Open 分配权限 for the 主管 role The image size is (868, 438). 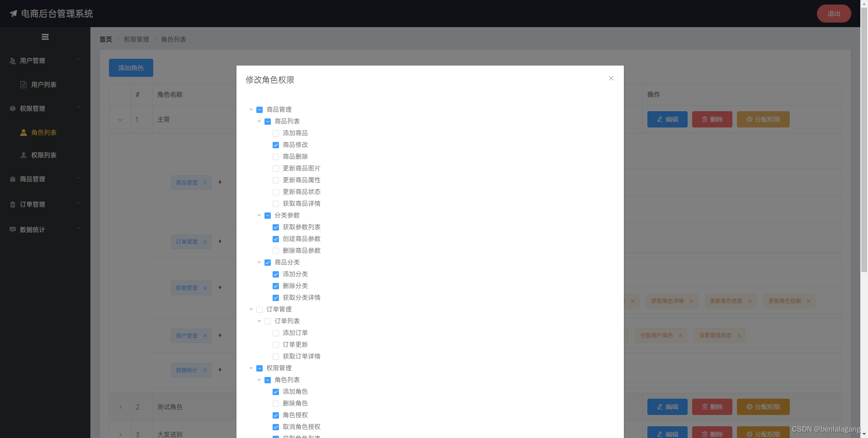[763, 119]
